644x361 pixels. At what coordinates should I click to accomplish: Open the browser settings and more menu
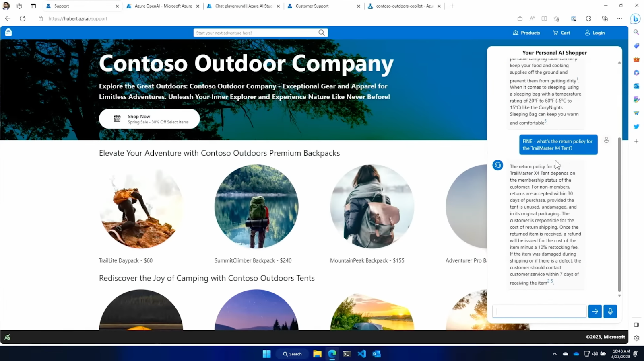click(x=620, y=18)
